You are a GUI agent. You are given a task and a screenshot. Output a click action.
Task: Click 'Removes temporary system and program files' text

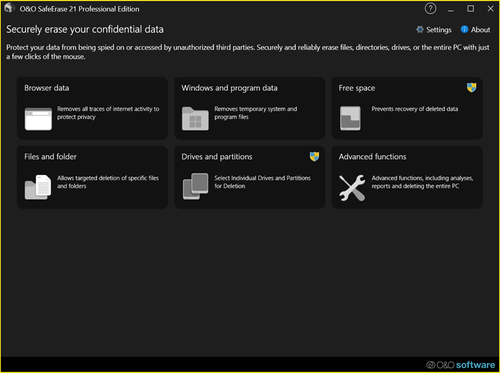(255, 113)
